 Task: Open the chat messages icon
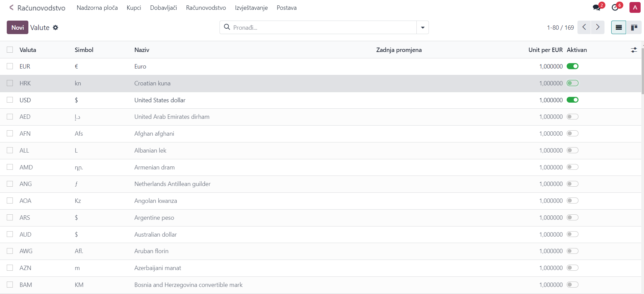(x=597, y=7)
